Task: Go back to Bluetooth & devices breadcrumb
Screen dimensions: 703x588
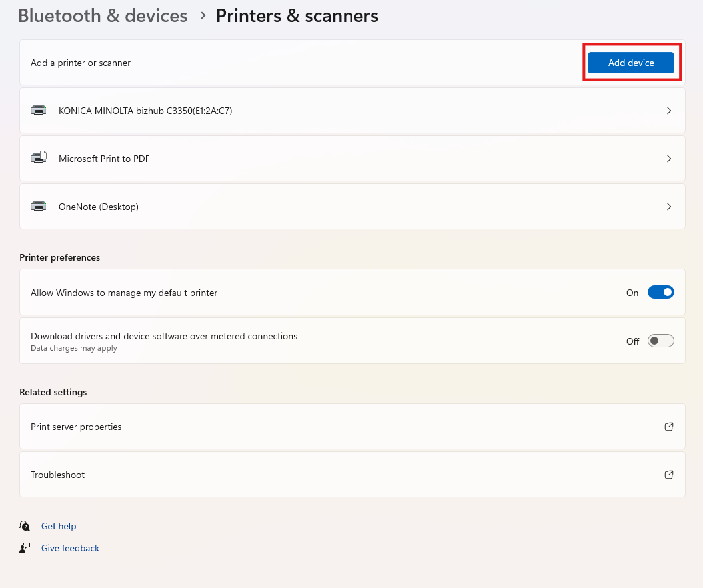Action: coord(103,16)
